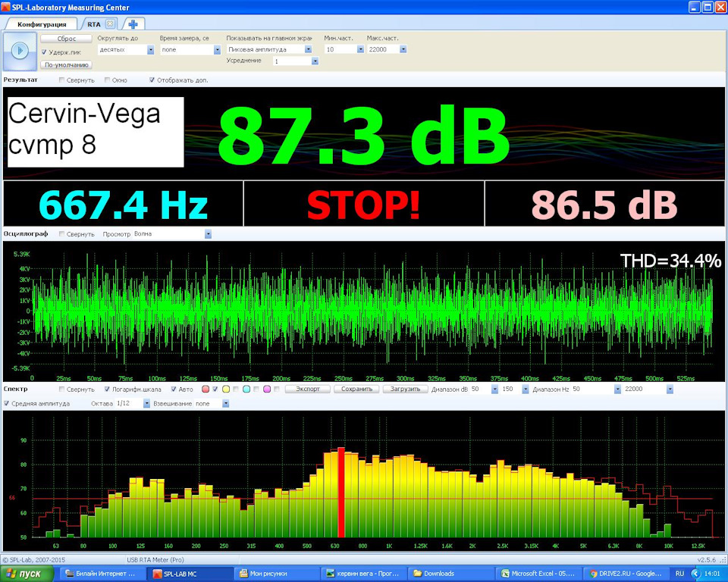This screenshot has width=728, height=582.
Task: Expand hidden tray icons arrow
Action: point(695,574)
